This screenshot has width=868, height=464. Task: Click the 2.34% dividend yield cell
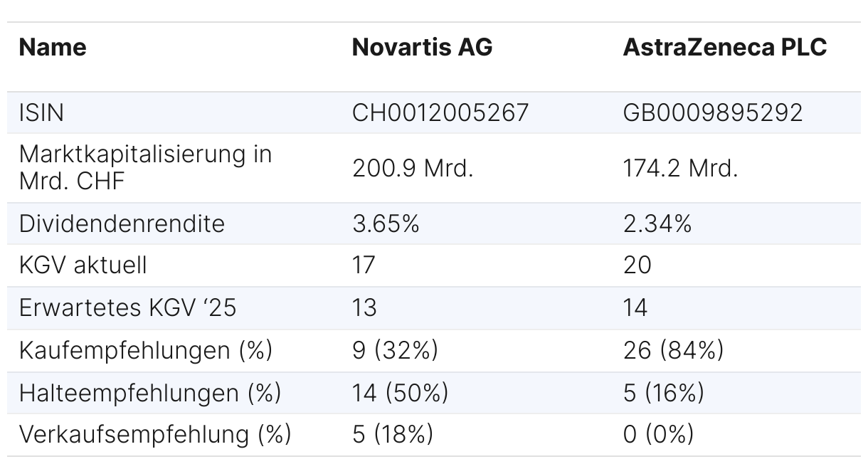point(657,223)
